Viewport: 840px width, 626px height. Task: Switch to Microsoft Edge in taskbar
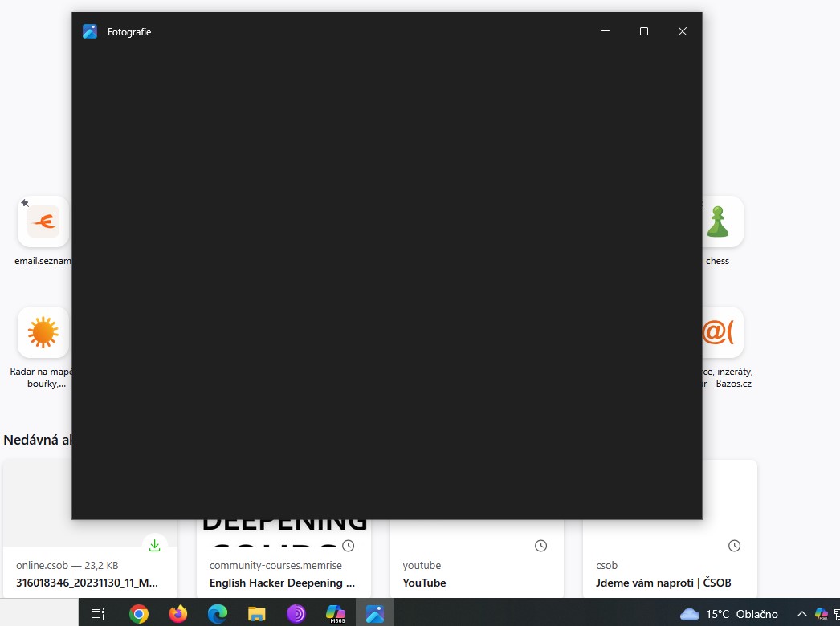pyautogui.click(x=218, y=614)
